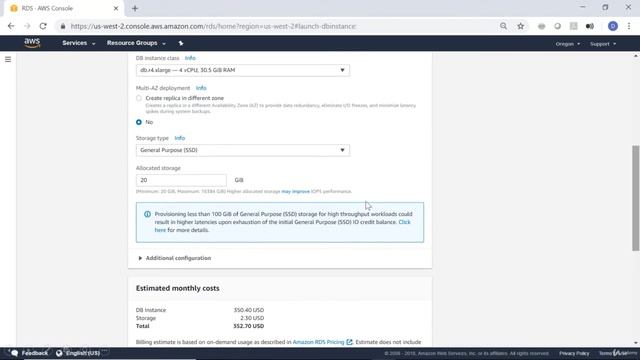Open Info link for Storage type
This screenshot has width=640, height=360.
click(x=180, y=138)
